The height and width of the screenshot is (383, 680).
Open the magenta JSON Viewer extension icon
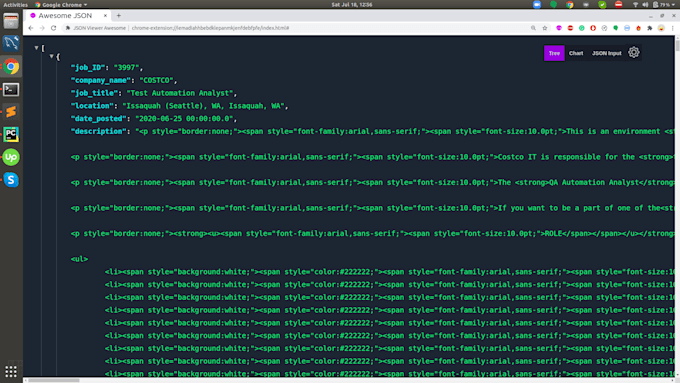coord(559,28)
